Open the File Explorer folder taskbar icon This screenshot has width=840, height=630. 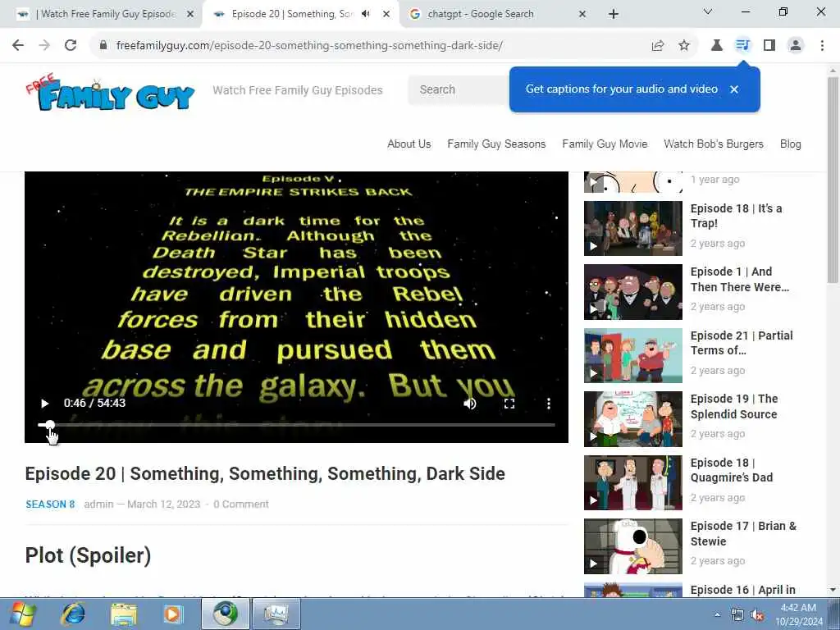pyautogui.click(x=124, y=614)
